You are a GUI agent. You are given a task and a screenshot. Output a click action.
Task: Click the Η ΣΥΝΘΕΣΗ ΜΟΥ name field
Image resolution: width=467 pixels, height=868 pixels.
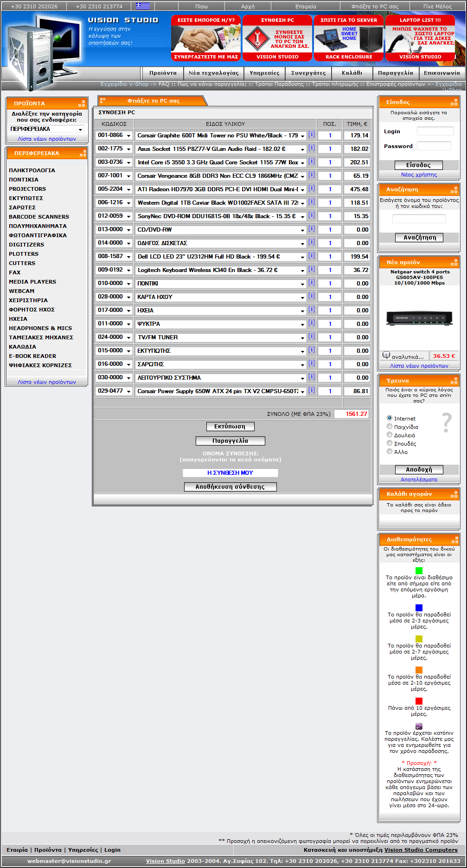click(x=230, y=473)
